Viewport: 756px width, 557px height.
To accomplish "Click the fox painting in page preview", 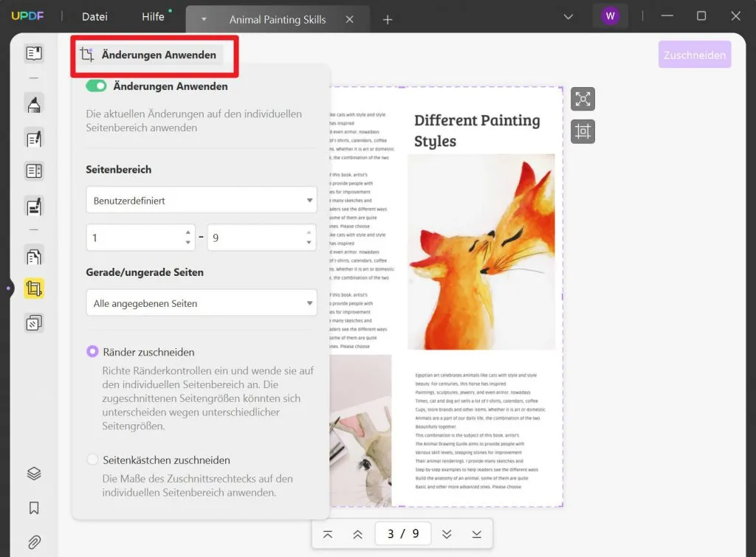I will click(481, 252).
